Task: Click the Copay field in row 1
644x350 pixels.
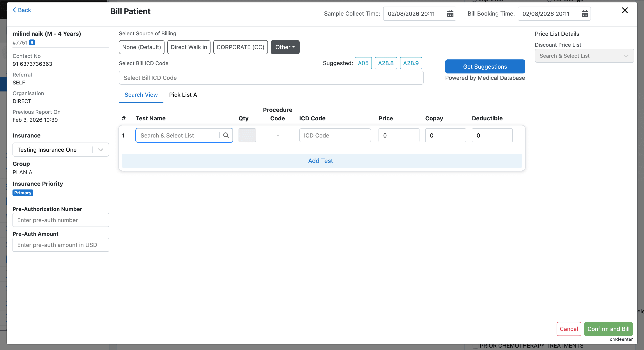Action: [x=446, y=136]
